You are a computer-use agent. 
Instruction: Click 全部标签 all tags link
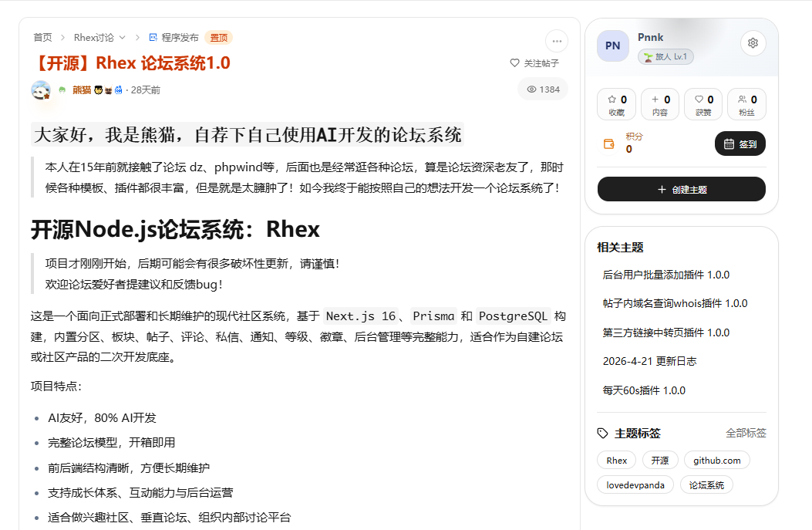(746, 433)
